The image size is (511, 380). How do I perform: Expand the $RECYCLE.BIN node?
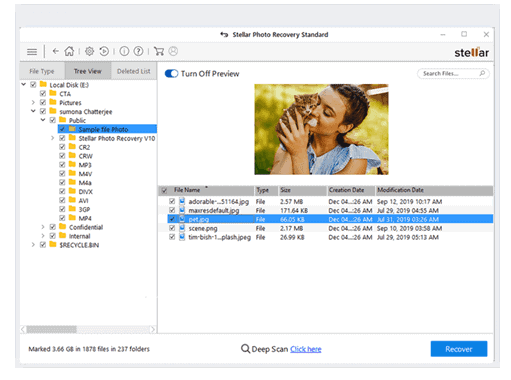pyautogui.click(x=33, y=245)
